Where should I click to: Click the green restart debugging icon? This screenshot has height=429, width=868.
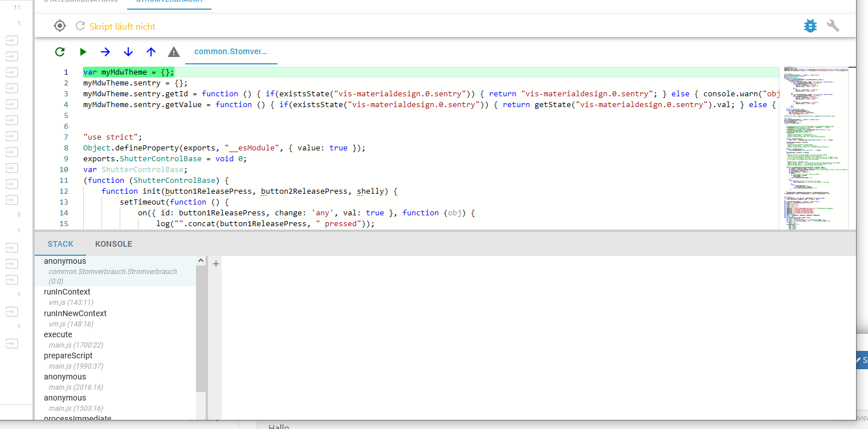click(x=60, y=52)
